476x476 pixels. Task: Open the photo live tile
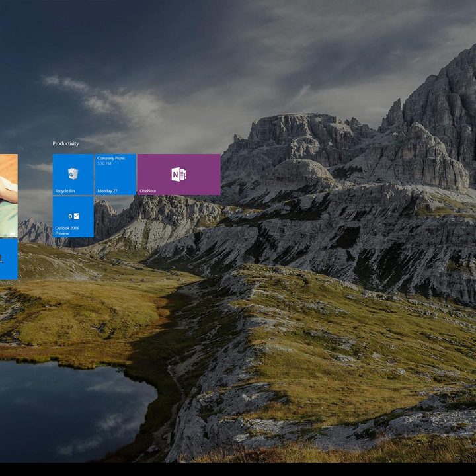9,196
